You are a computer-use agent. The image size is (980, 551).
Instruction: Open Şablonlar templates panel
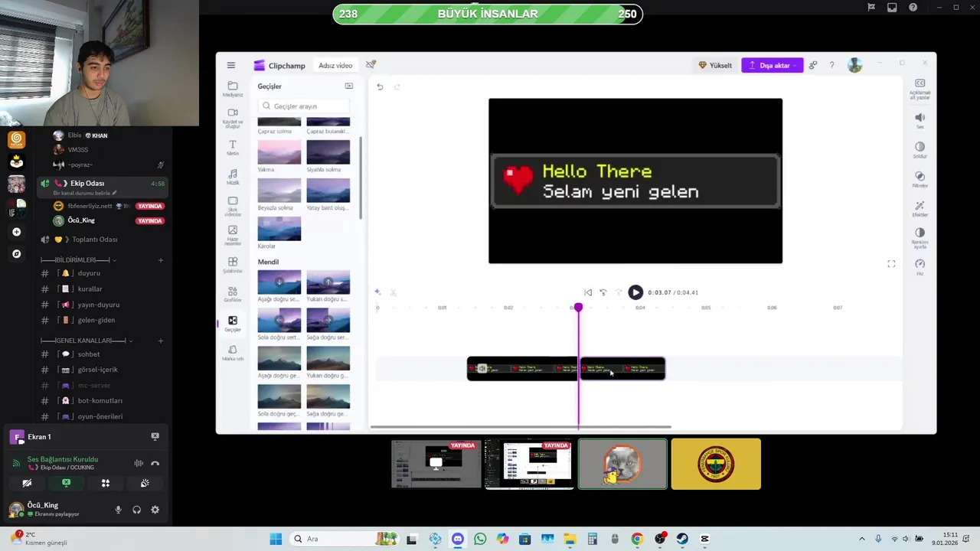tap(233, 265)
